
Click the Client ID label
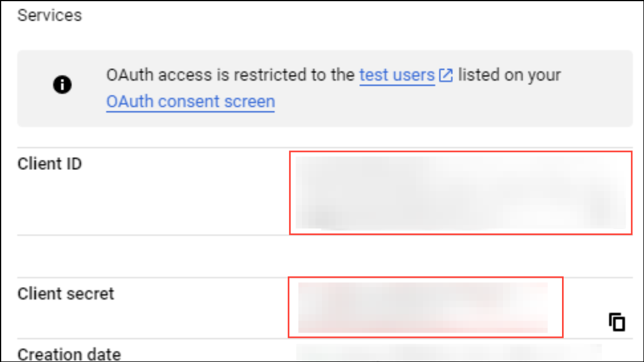50,164
